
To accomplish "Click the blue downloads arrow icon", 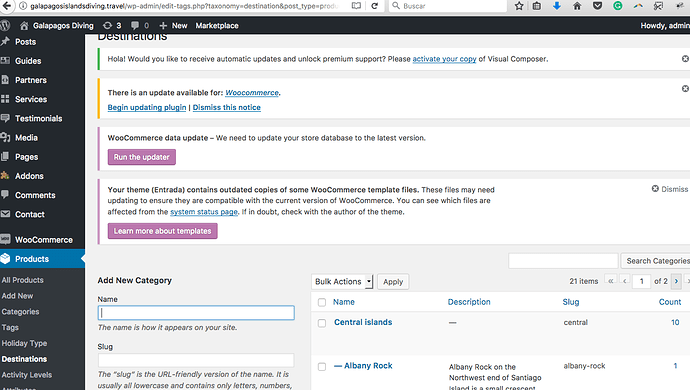I will coord(557,6).
